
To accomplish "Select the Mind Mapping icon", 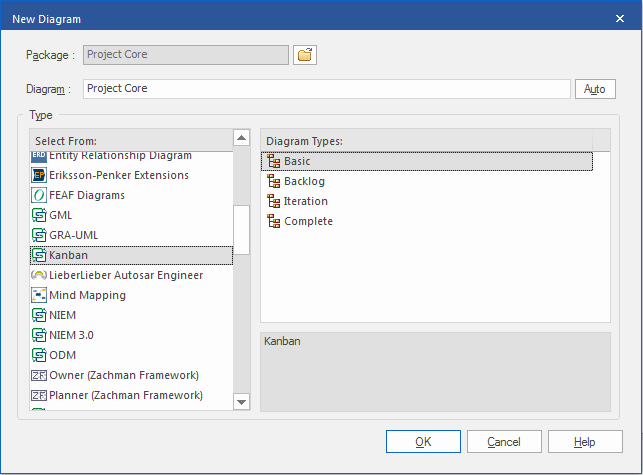I will point(39,295).
